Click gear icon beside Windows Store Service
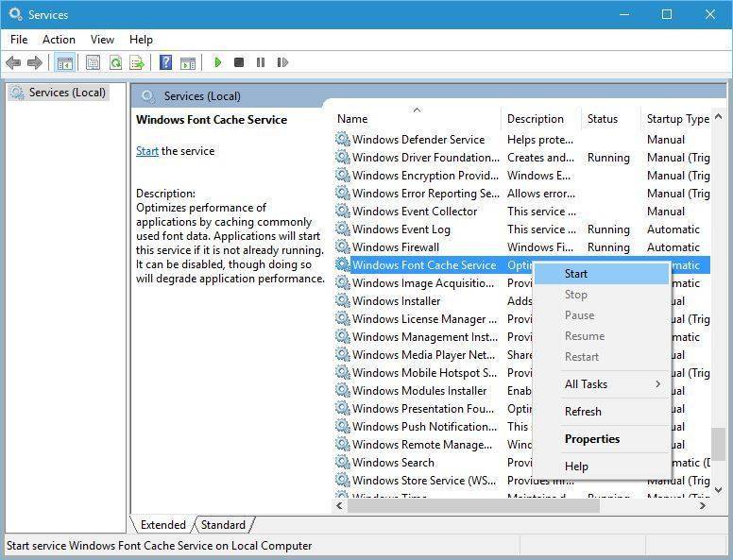 point(343,480)
